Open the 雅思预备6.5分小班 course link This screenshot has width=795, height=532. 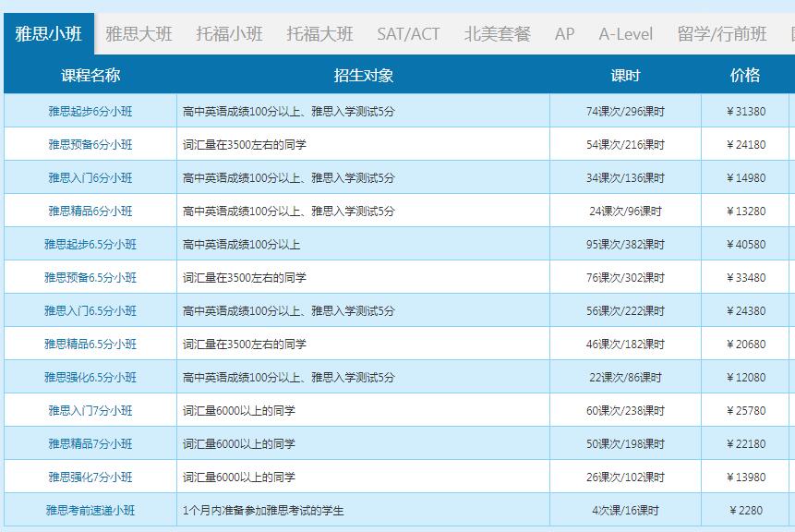tap(90, 277)
